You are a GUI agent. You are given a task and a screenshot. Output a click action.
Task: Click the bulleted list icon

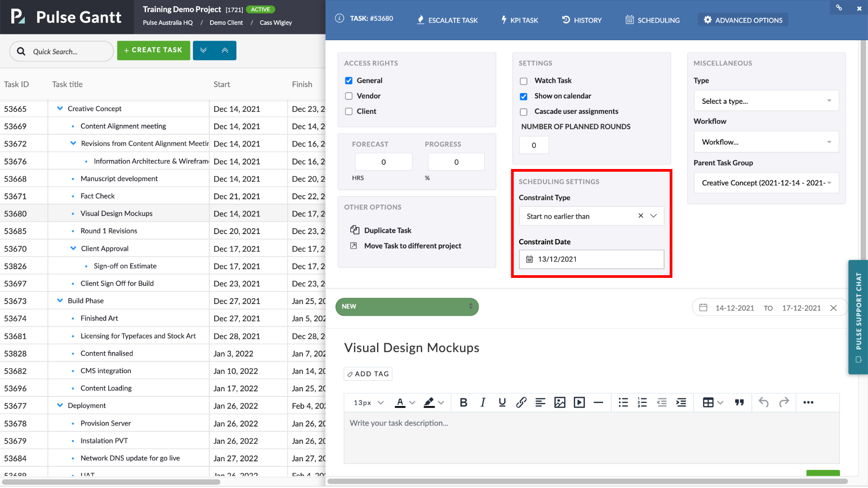click(623, 403)
